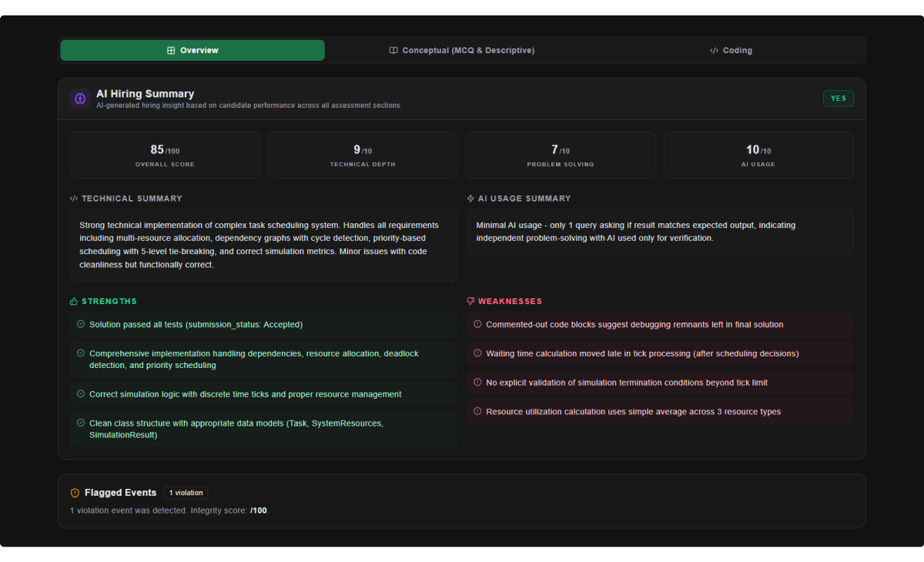The image size is (924, 562).
Task: Click the code icon next to Technical Summary
Action: point(74,199)
